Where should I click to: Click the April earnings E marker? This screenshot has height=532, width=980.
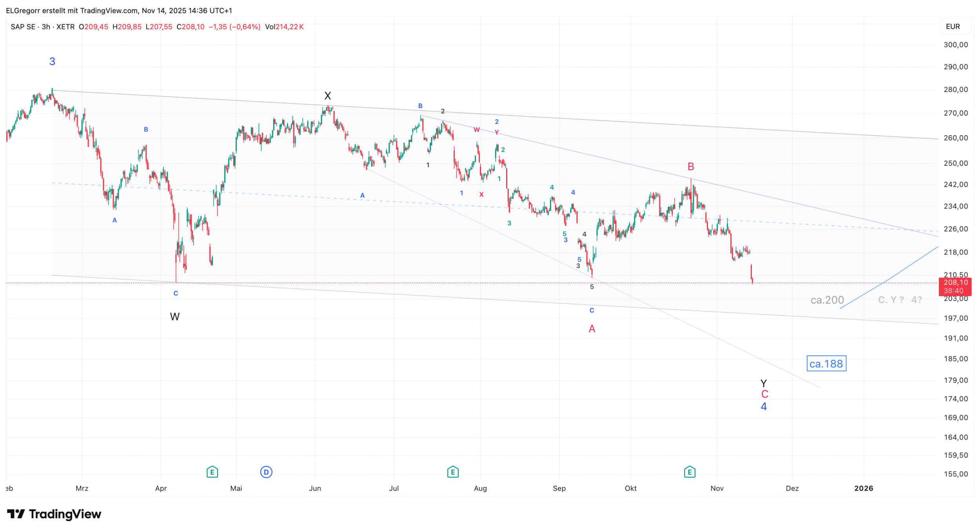[212, 472]
